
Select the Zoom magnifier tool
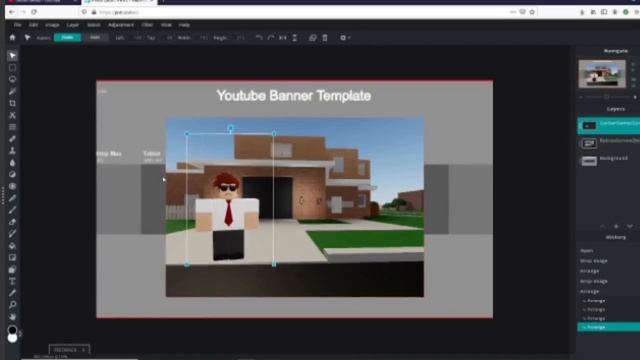12,305
